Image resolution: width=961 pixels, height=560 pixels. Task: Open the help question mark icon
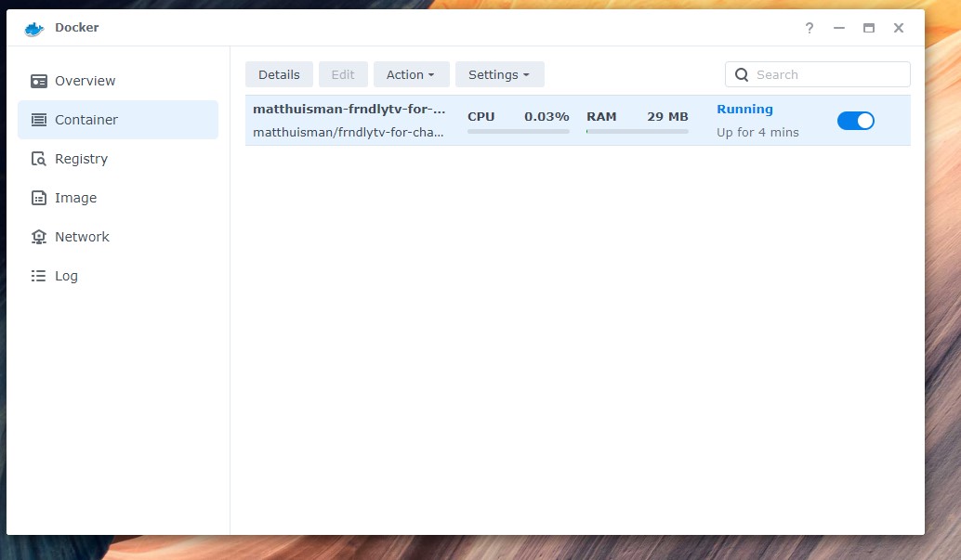(810, 28)
